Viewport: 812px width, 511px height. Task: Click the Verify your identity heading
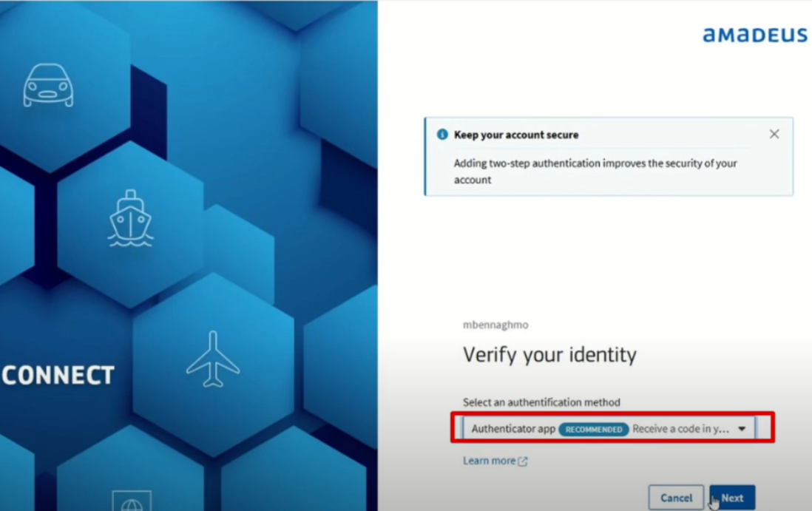(x=549, y=355)
